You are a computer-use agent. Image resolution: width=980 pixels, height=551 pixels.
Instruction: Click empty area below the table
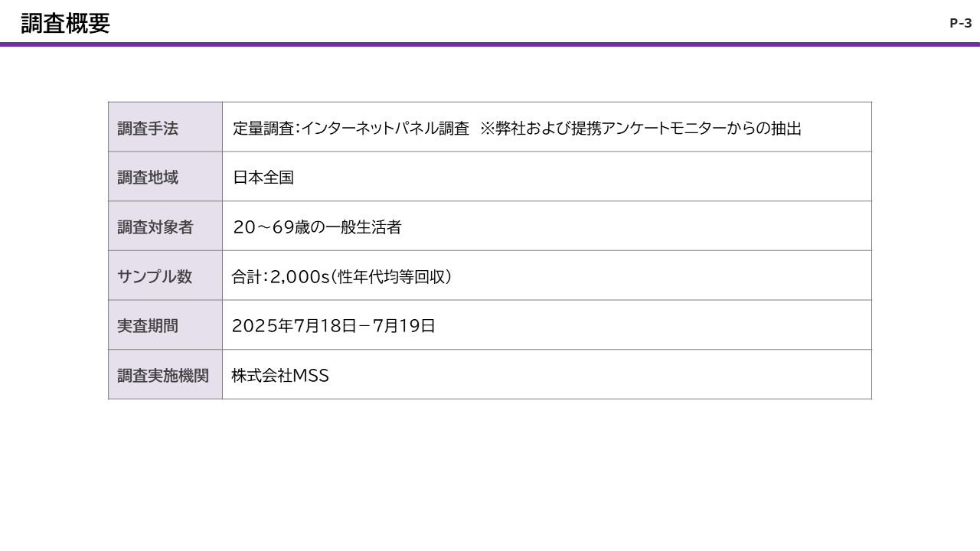pos(490,474)
